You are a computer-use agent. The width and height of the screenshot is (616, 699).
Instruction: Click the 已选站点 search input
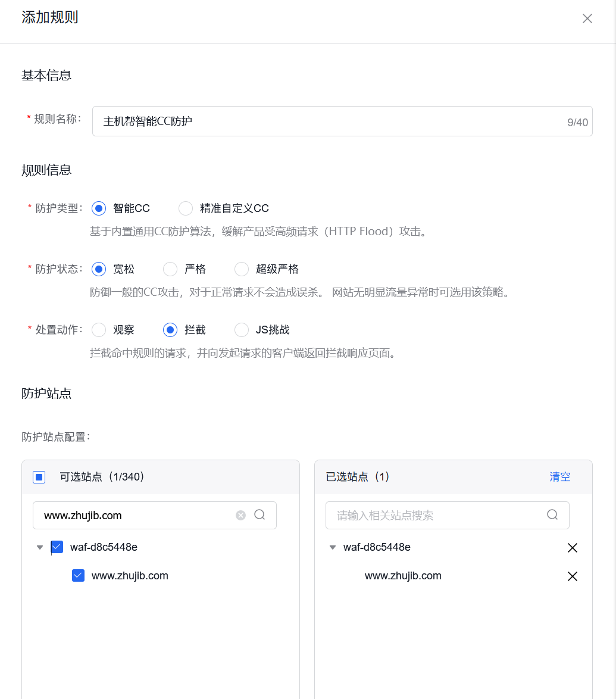pos(448,516)
